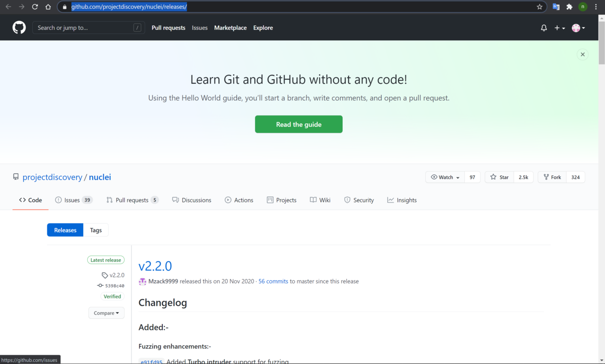Open the Wiki tab
The image size is (605, 364).
[320, 200]
